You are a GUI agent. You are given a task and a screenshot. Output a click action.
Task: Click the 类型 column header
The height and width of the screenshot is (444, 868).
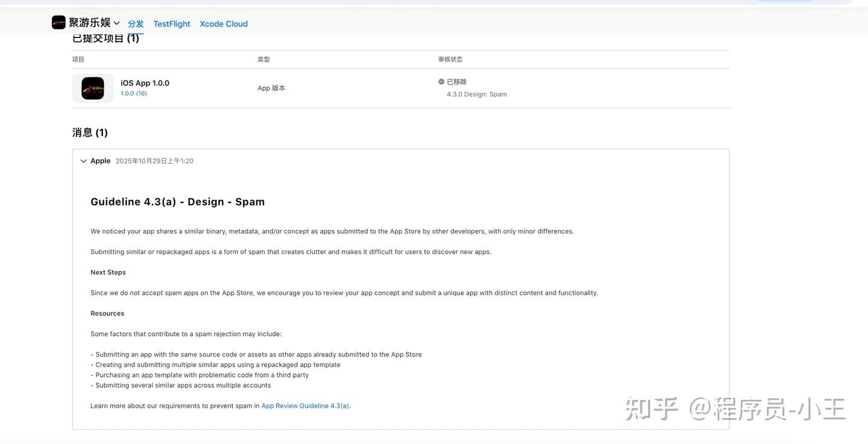(263, 59)
